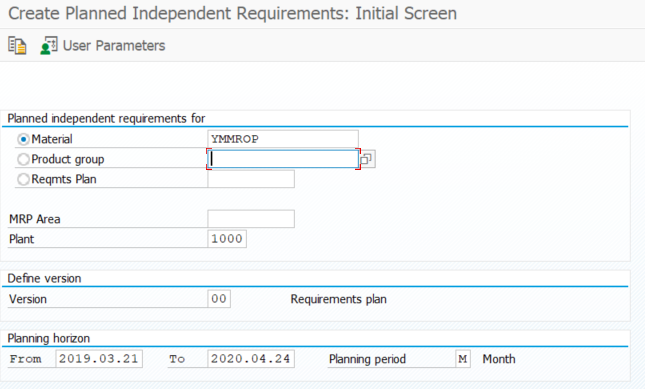The image size is (645, 389).
Task: Click the copy reference documents icon
Action: point(17,45)
